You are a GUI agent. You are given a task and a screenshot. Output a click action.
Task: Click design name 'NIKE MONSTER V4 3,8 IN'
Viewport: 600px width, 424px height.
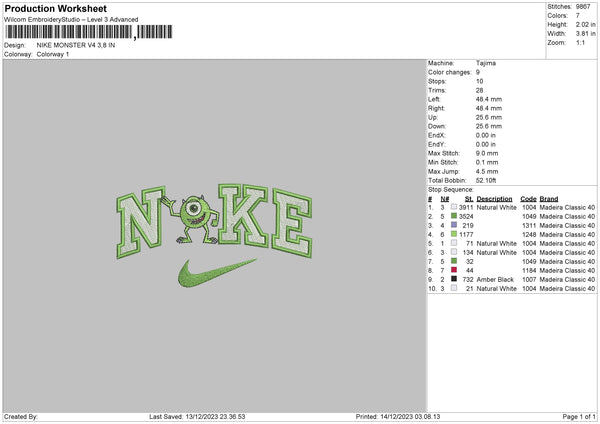click(76, 45)
